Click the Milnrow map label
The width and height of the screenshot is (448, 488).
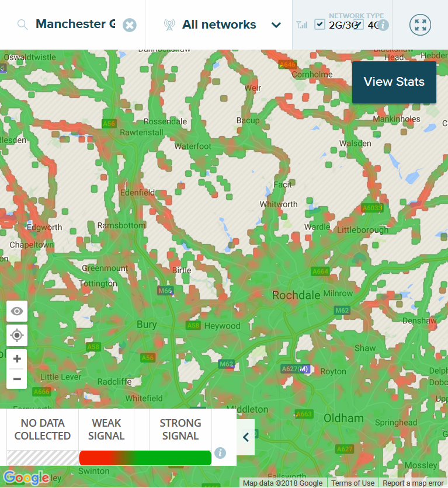[338, 294]
